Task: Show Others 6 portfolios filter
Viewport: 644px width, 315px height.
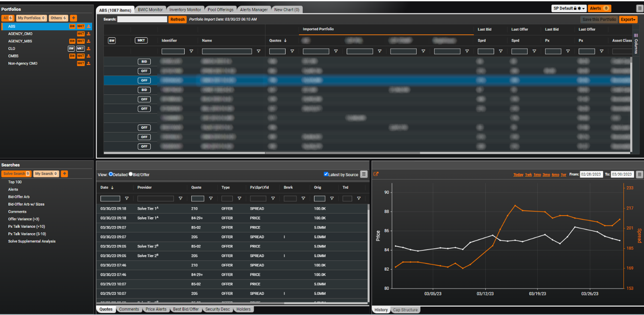Action: pos(58,18)
